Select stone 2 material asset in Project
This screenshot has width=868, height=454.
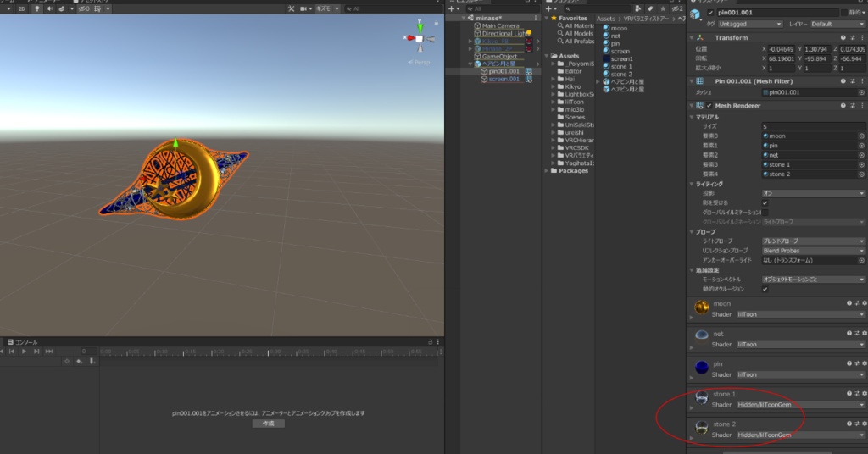click(x=617, y=74)
